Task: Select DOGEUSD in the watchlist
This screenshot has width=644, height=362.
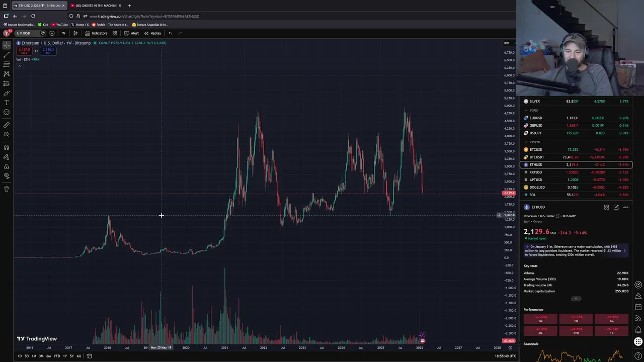Action: click(575, 188)
